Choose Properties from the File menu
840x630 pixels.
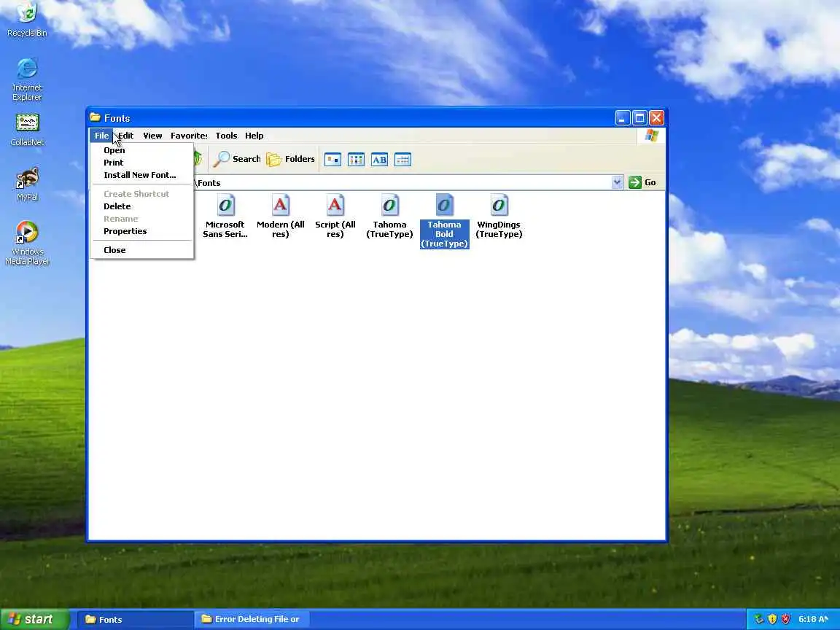click(142, 231)
